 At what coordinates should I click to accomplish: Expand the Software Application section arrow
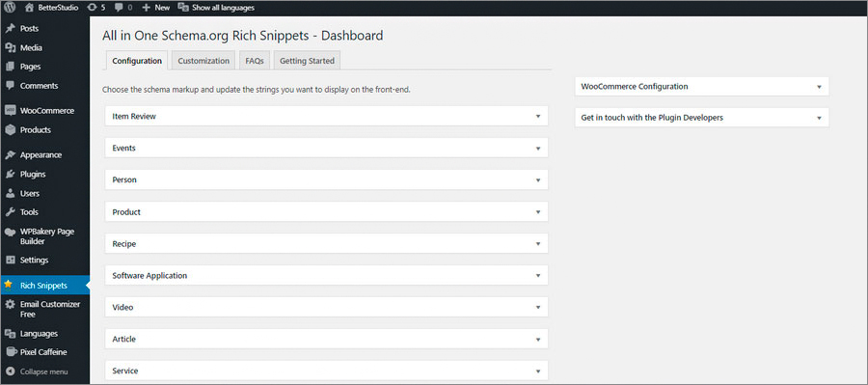[537, 275]
